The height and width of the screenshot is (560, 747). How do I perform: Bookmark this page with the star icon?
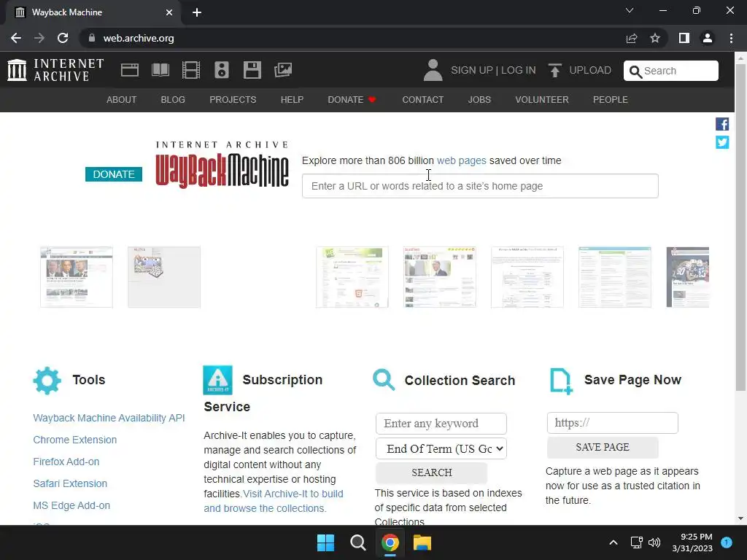pyautogui.click(x=655, y=38)
